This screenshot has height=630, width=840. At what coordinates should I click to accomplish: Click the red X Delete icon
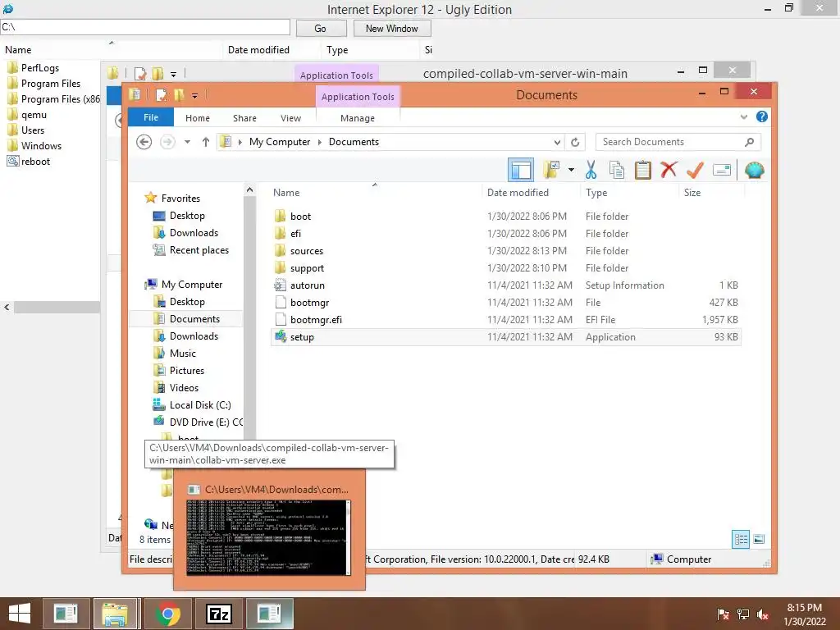click(669, 171)
